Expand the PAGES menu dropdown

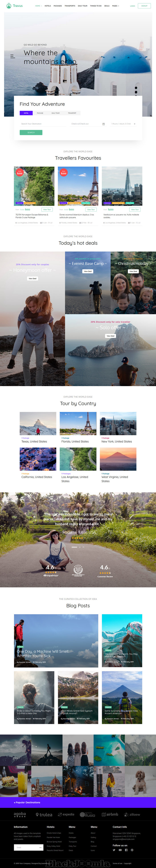pos(115,6)
